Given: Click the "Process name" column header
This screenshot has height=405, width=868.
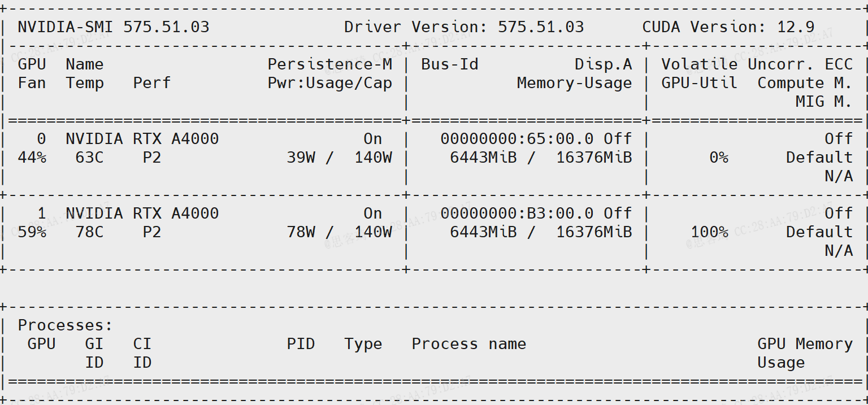Looking at the screenshot, I should pos(469,344).
